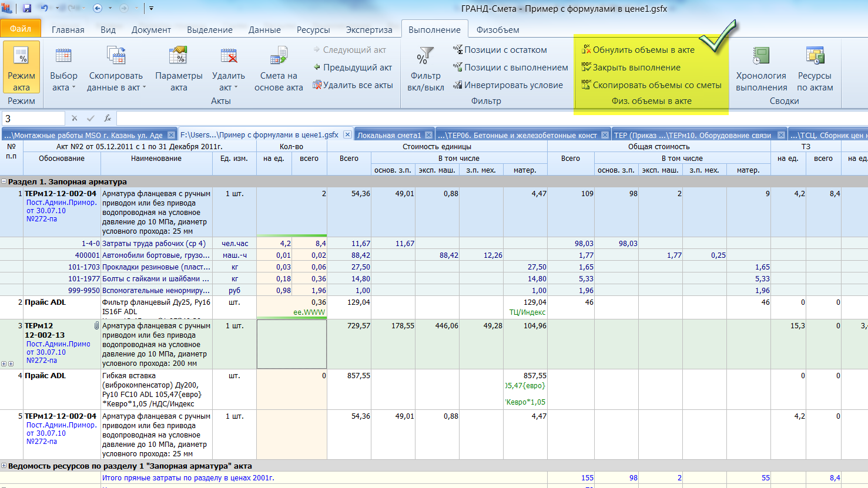Switch to ТСЦ Сборник цен tab

coord(827,135)
